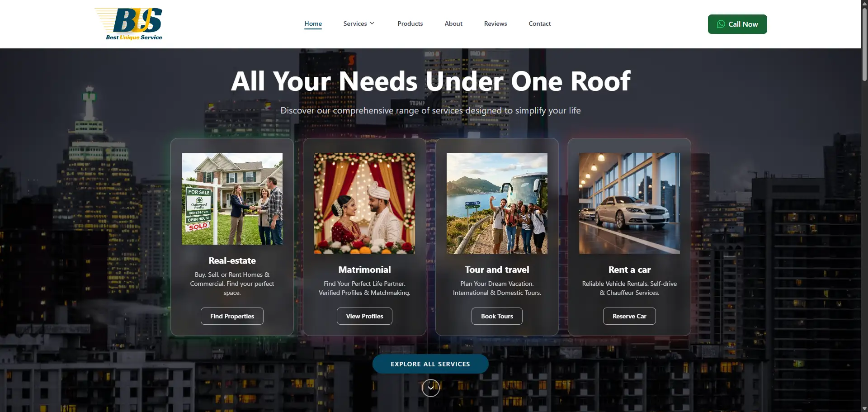Click the page vertical scrollbar thumb
868x412 pixels.
tap(864, 44)
